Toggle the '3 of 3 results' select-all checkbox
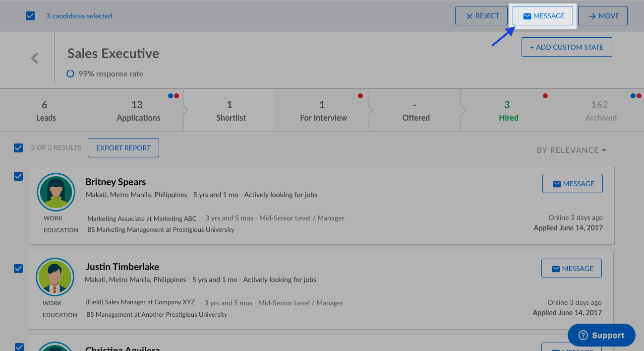This screenshot has height=351, width=644. pyautogui.click(x=18, y=147)
